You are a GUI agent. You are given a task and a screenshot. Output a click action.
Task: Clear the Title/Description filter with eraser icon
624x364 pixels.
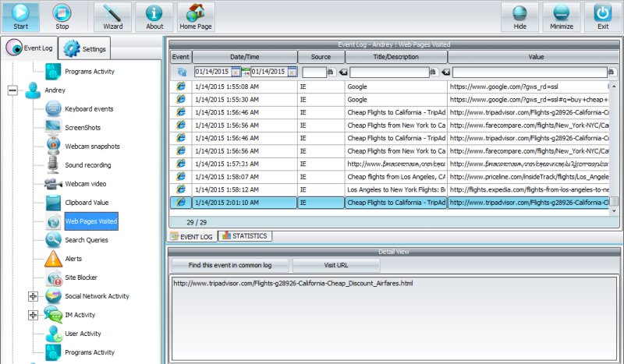coord(445,72)
